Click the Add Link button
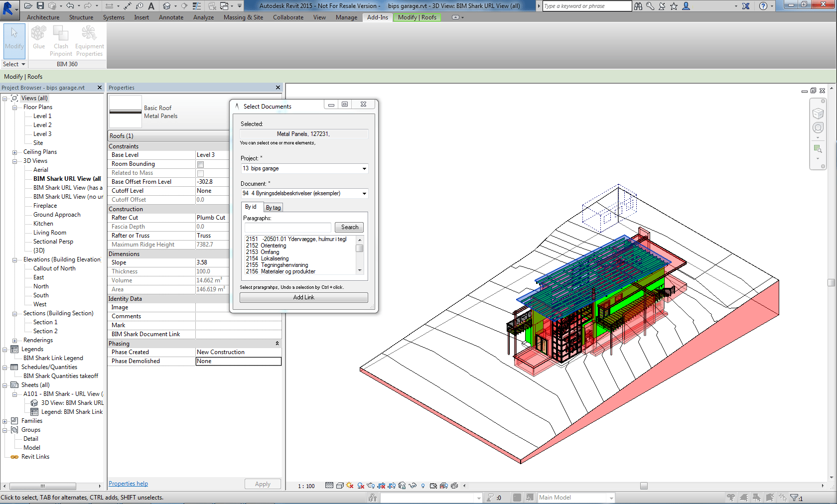Screen dimensions: 837x504 click(304, 297)
